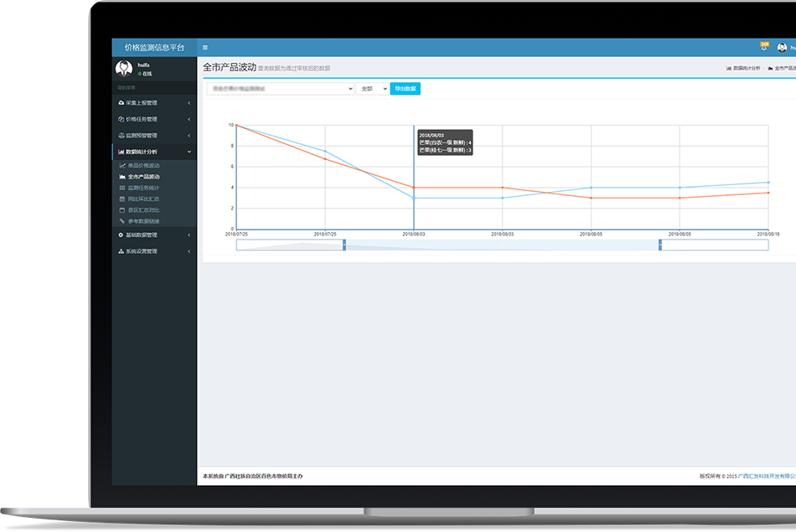Click the cloud icon for 采集上报管理
The width and height of the screenshot is (796, 532).
[x=121, y=102]
